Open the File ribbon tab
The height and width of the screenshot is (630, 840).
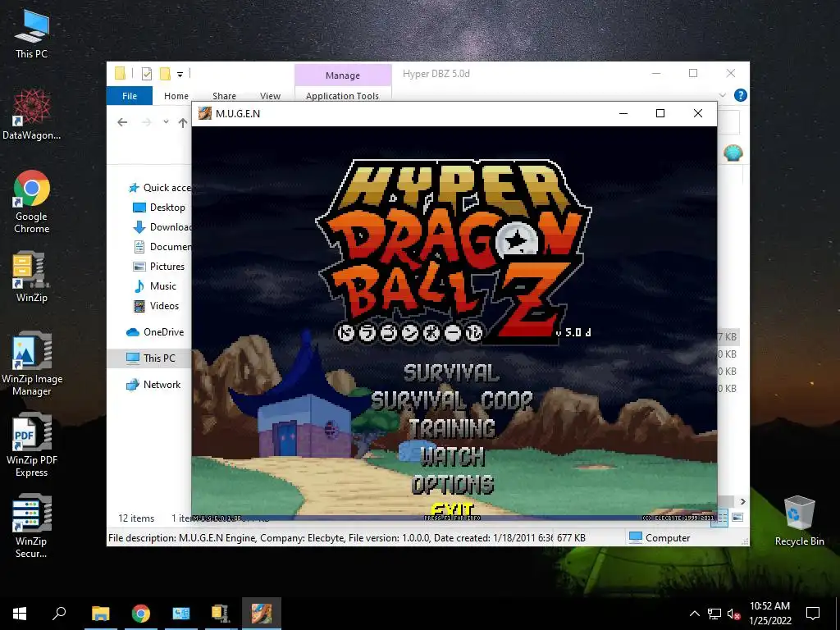tap(130, 96)
